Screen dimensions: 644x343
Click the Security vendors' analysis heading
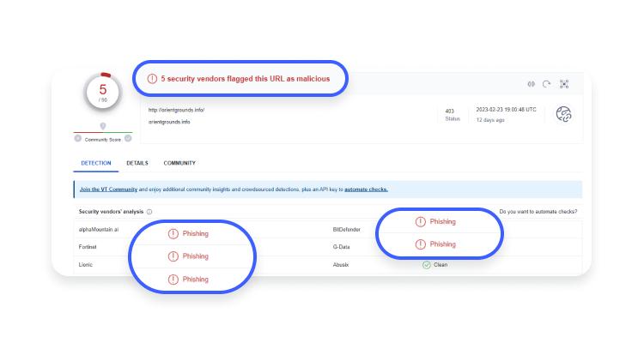pos(111,212)
